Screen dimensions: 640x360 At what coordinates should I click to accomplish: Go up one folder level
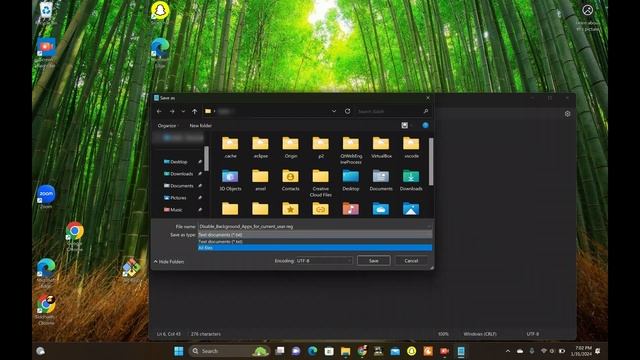pos(195,111)
